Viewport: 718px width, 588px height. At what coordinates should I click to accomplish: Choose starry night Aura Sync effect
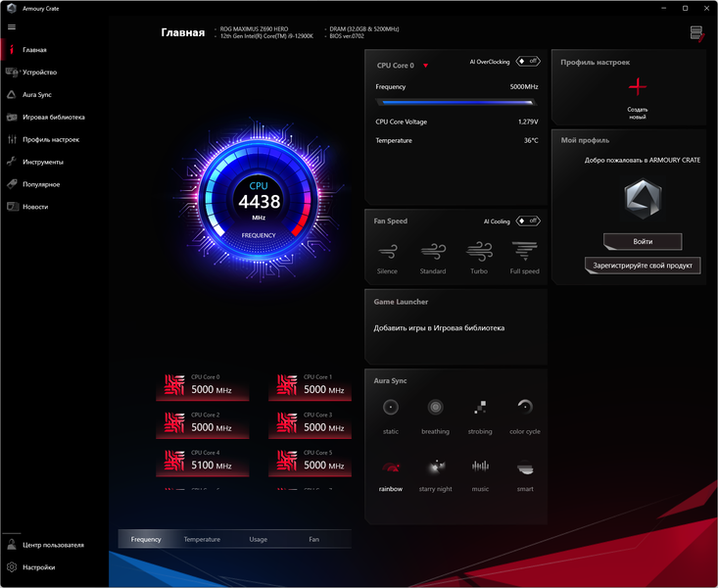pos(435,475)
